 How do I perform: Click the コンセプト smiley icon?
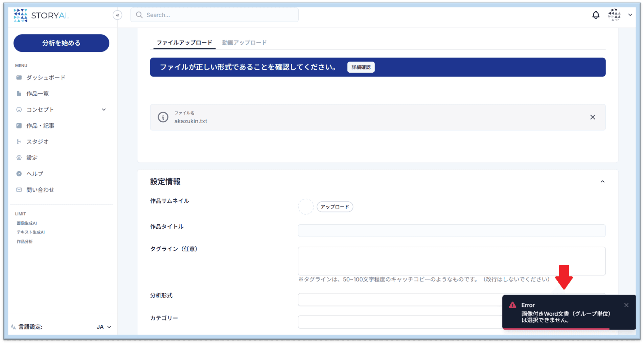(19, 109)
